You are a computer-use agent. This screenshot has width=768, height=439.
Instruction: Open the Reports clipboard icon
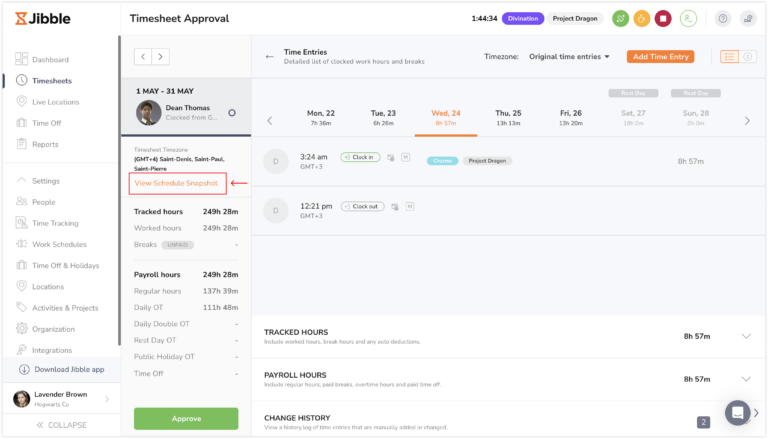tap(21, 144)
